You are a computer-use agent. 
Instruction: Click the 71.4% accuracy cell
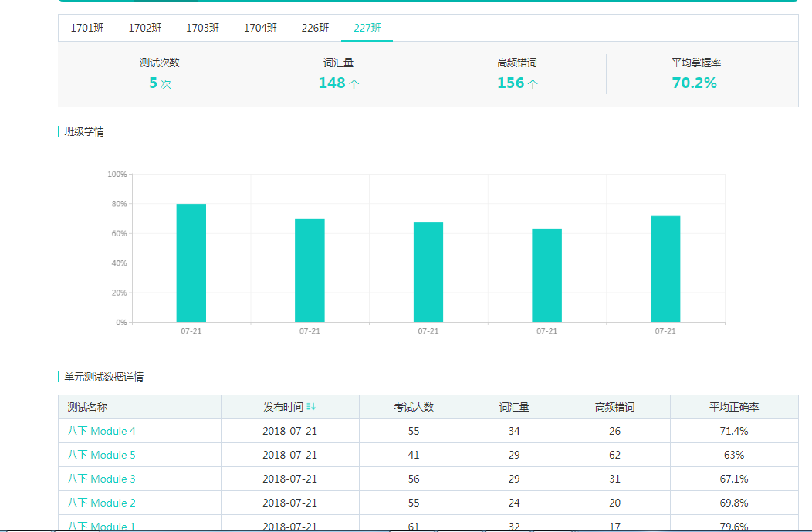click(x=734, y=431)
